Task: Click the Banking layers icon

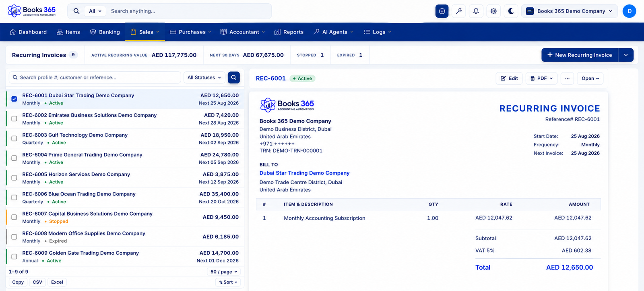Action: [x=93, y=32]
